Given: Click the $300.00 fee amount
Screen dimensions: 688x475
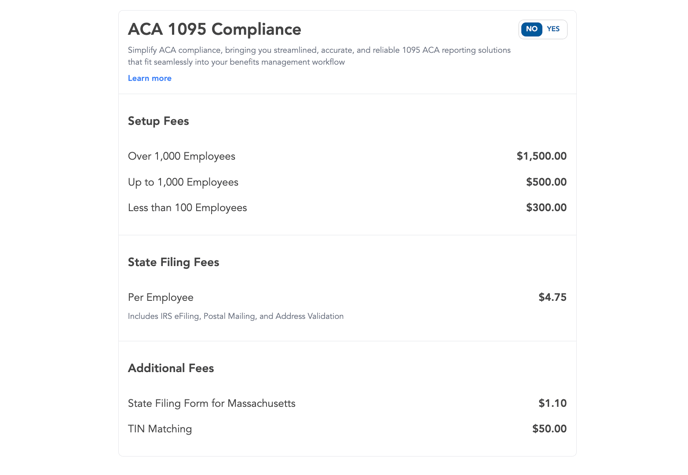Looking at the screenshot, I should [x=546, y=207].
